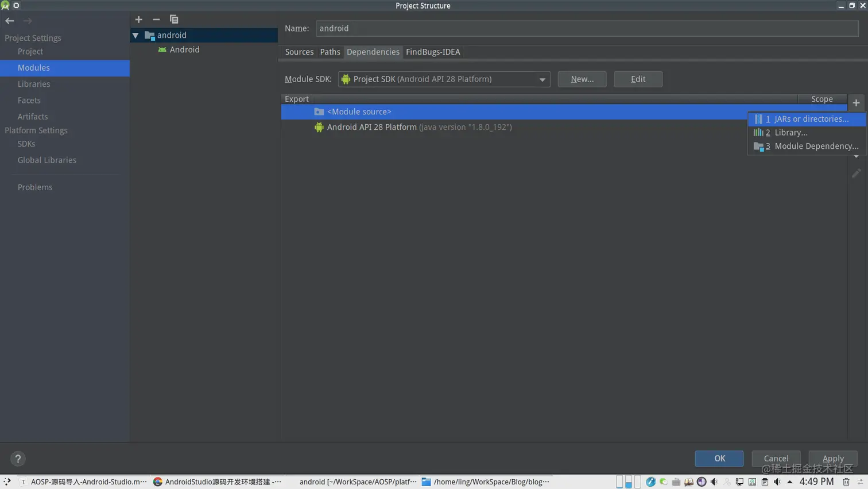Show hidden tray icons with up arrow
The image size is (868, 489).
point(790,482)
